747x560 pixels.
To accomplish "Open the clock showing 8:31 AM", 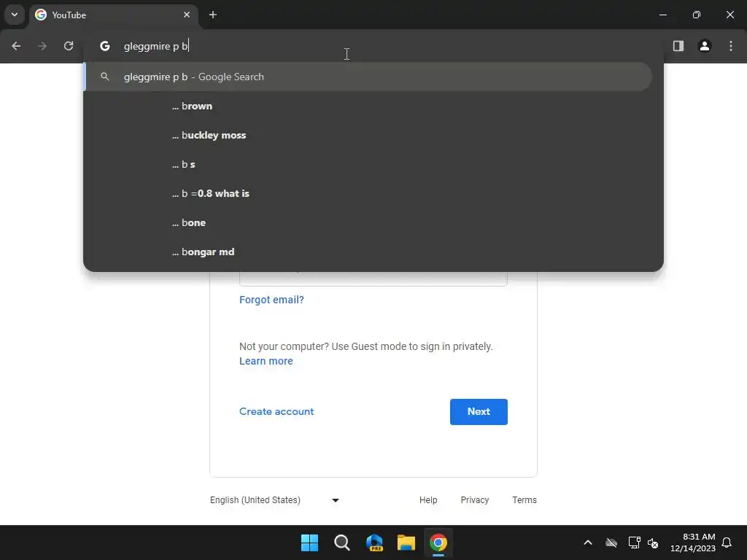I will [x=693, y=542].
